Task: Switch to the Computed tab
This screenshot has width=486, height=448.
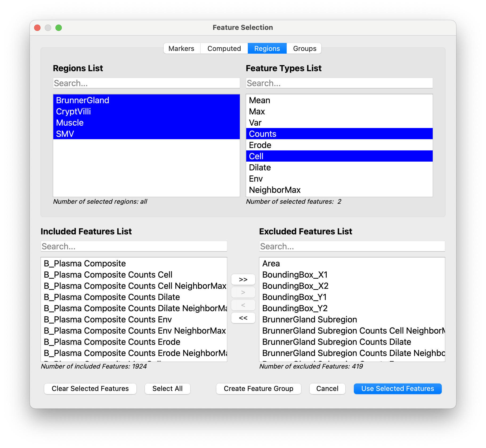Action: [224, 48]
